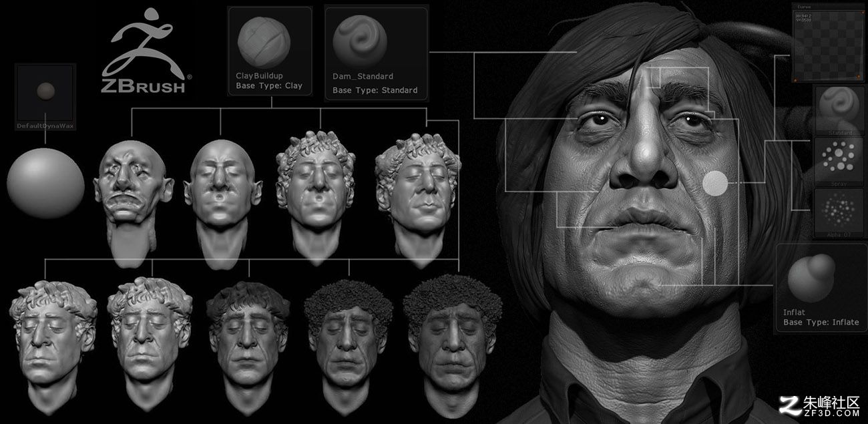Click the "Base Type: Inflate" label

tap(821, 323)
